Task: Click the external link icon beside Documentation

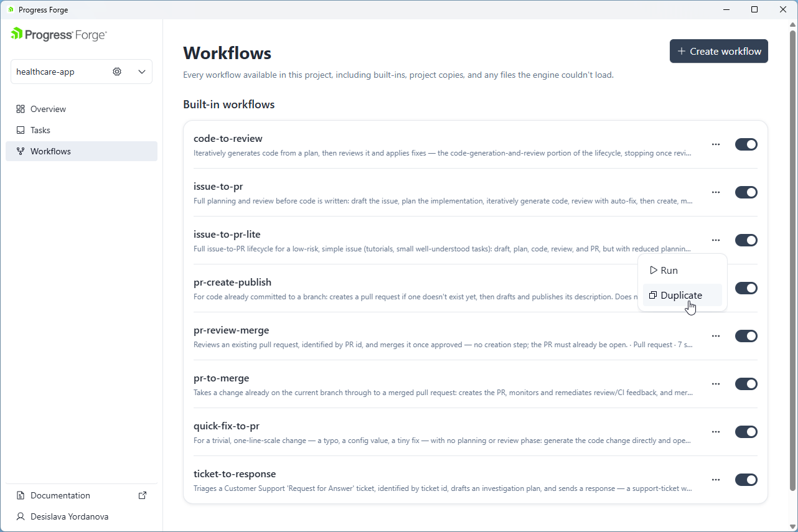Action: [143, 495]
